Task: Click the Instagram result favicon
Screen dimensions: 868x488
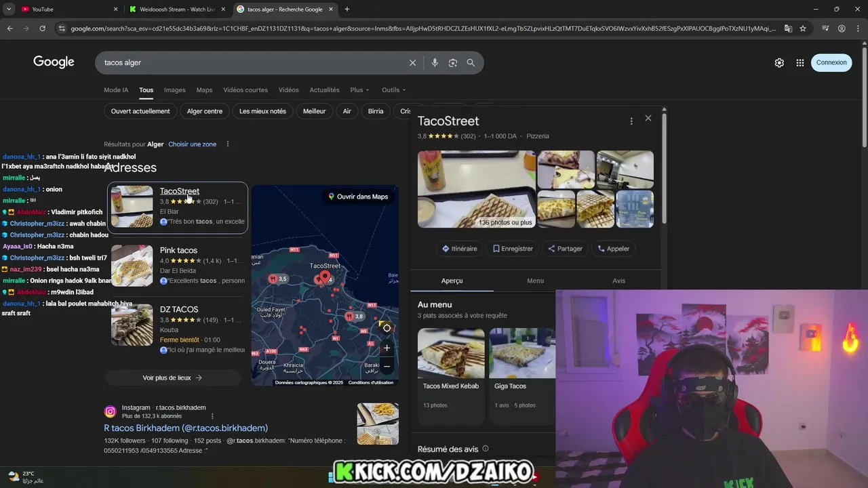Action: (x=110, y=411)
